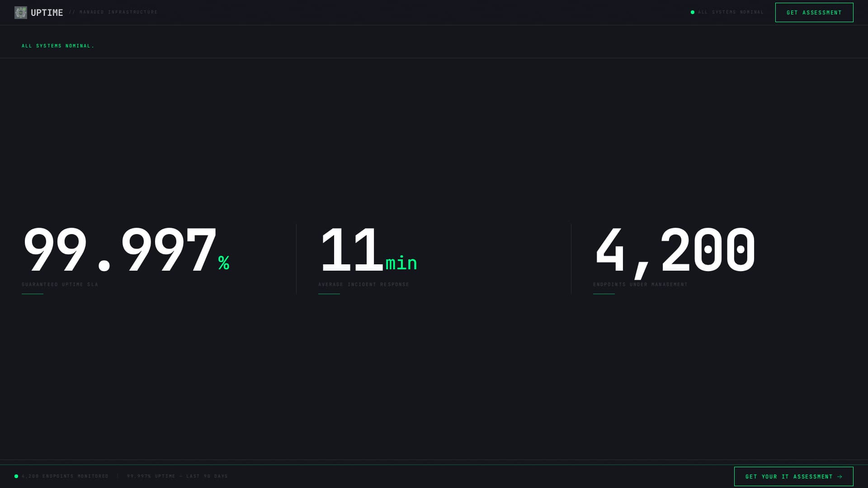The width and height of the screenshot is (868, 488).
Task: Click green dot in the footer bar
Action: point(16,476)
